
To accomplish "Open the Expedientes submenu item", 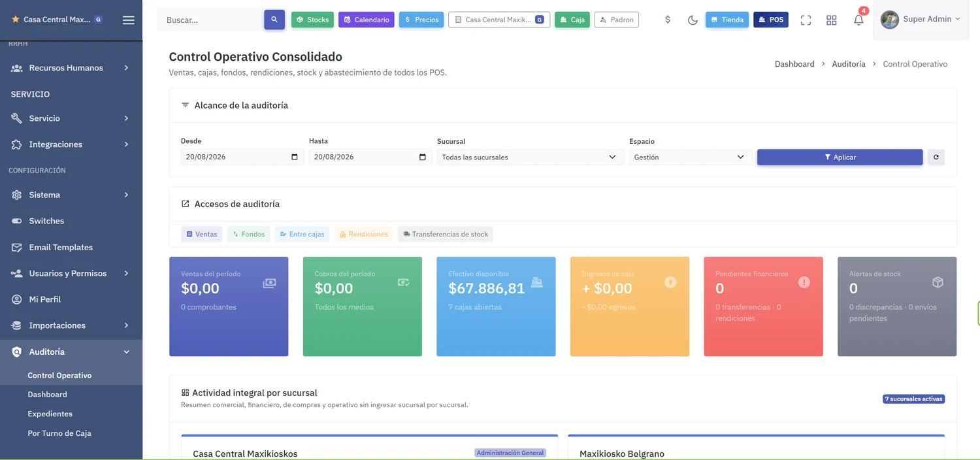I will (x=50, y=414).
